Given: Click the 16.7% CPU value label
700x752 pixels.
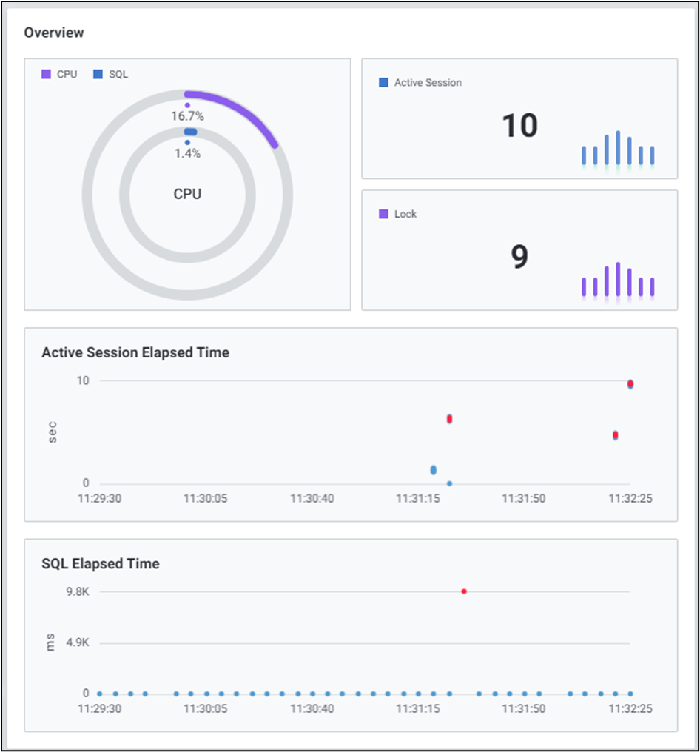Looking at the screenshot, I should (x=187, y=116).
